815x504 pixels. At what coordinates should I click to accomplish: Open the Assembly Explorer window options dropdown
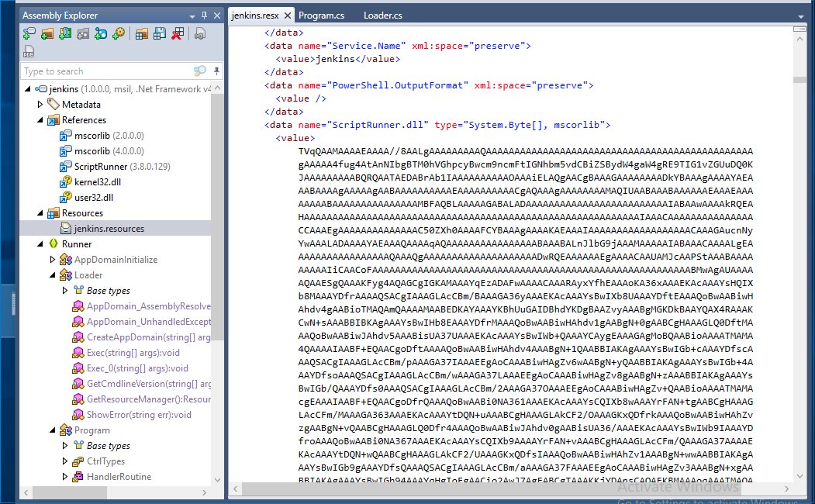pyautogui.click(x=192, y=16)
